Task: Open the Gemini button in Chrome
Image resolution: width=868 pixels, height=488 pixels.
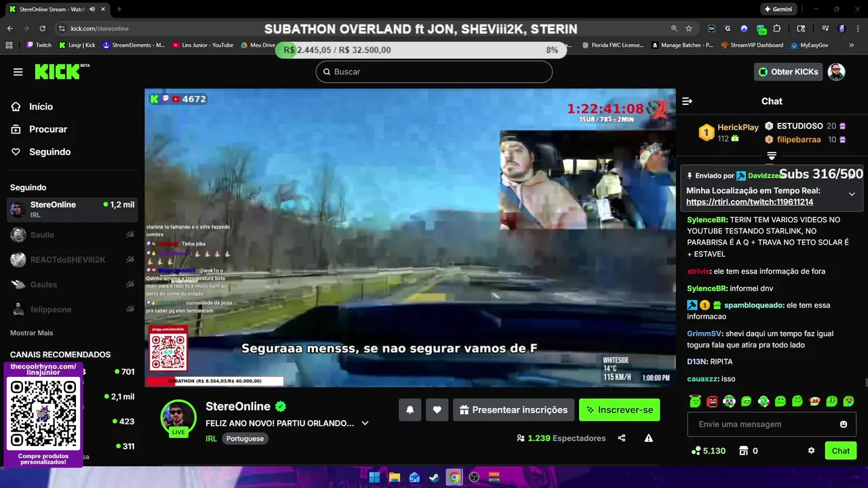Action: [x=778, y=9]
